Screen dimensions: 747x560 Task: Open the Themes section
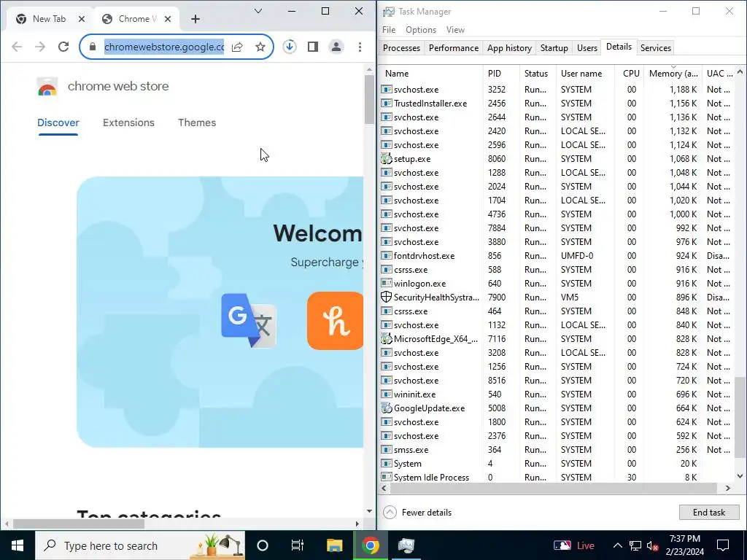[197, 122]
